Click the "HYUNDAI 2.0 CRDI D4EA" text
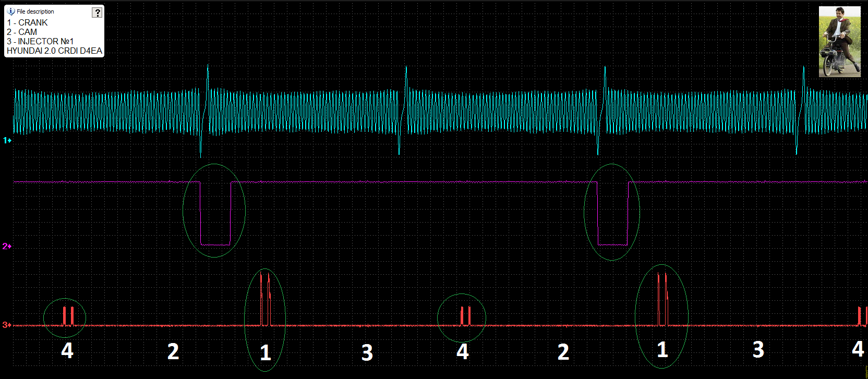 coord(54,51)
